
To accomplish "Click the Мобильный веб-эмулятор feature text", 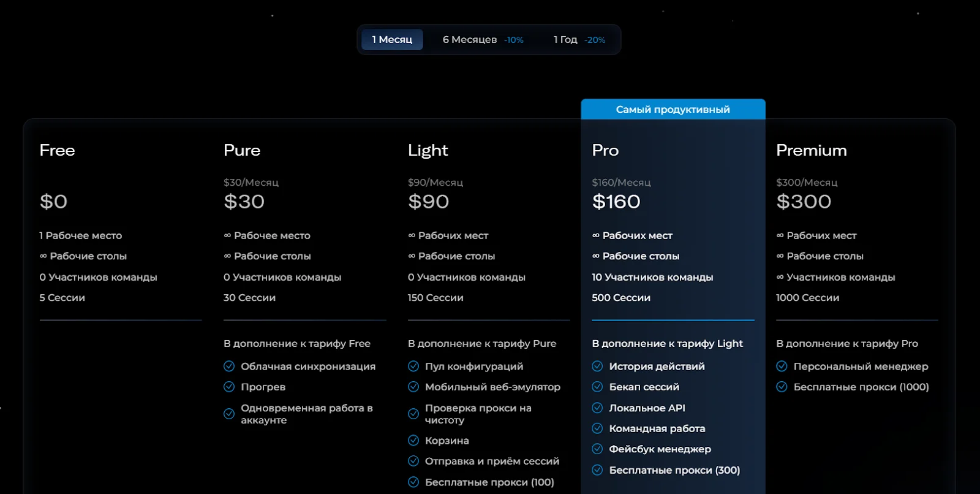I will pos(493,387).
